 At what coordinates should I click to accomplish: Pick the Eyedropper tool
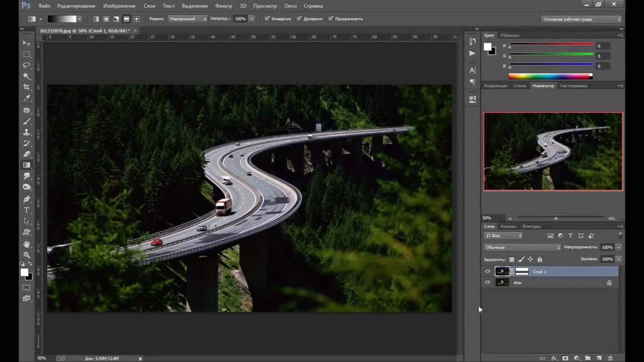[27, 98]
